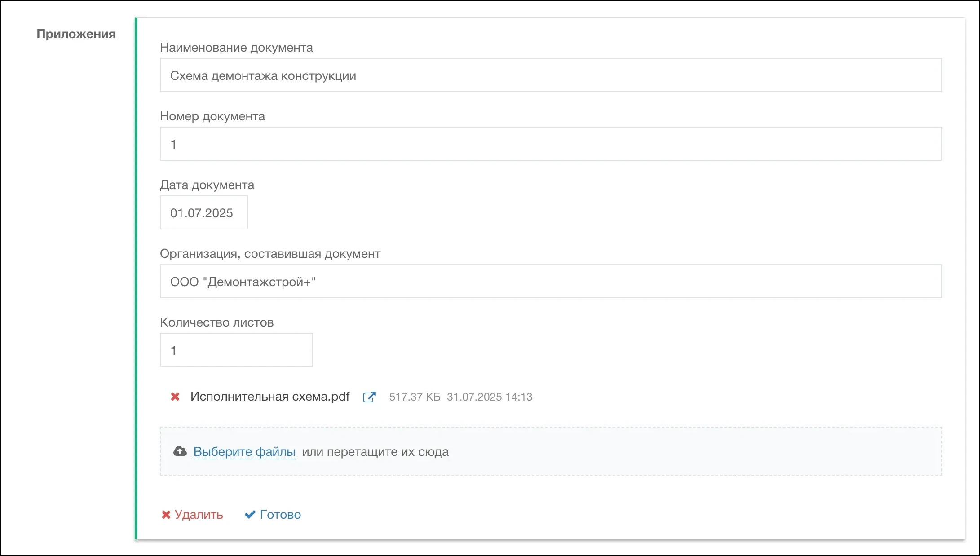The height and width of the screenshot is (556, 980).
Task: Click the file size and date text
Action: 460,397
